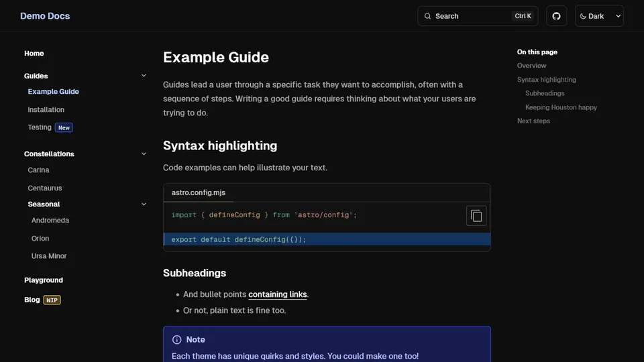Copy code with the clipboard icon
The image size is (644, 362).
476,216
